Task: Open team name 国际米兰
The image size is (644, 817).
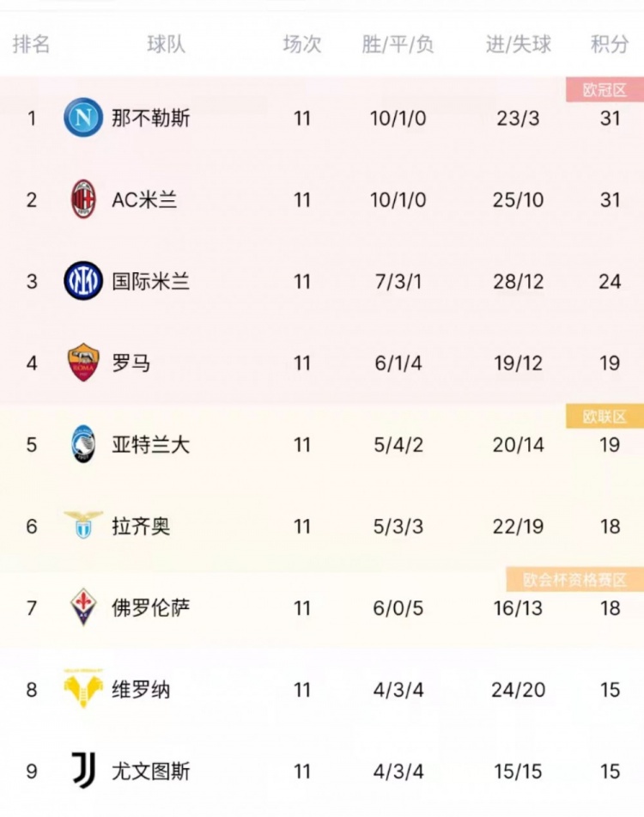Action: point(151,282)
